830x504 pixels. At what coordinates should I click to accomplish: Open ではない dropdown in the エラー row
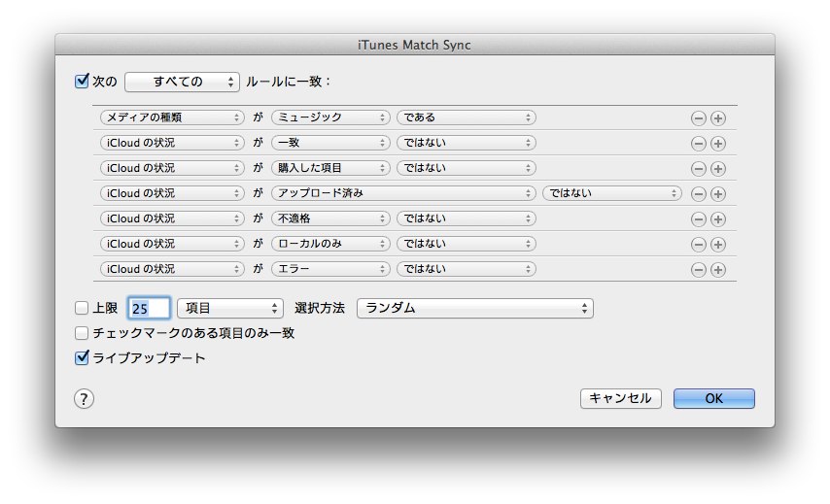point(467,269)
